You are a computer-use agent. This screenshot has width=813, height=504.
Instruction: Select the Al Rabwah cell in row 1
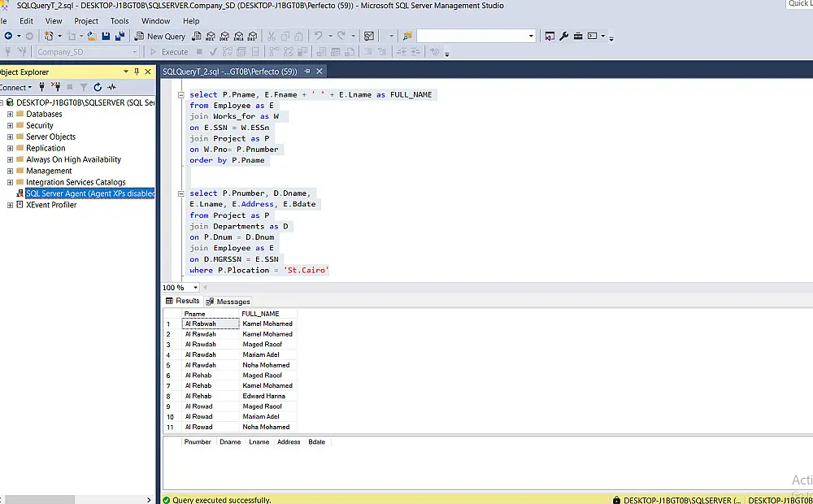coord(211,324)
